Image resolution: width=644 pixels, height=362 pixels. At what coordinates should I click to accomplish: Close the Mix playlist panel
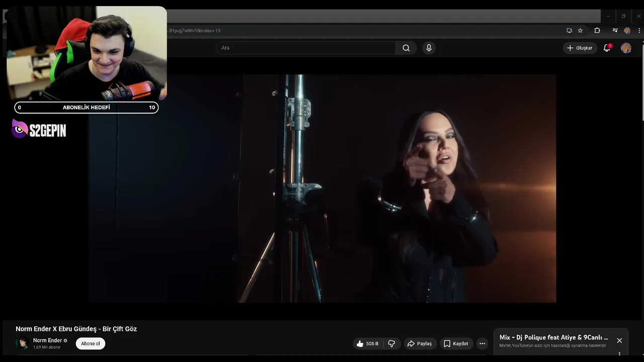619,340
